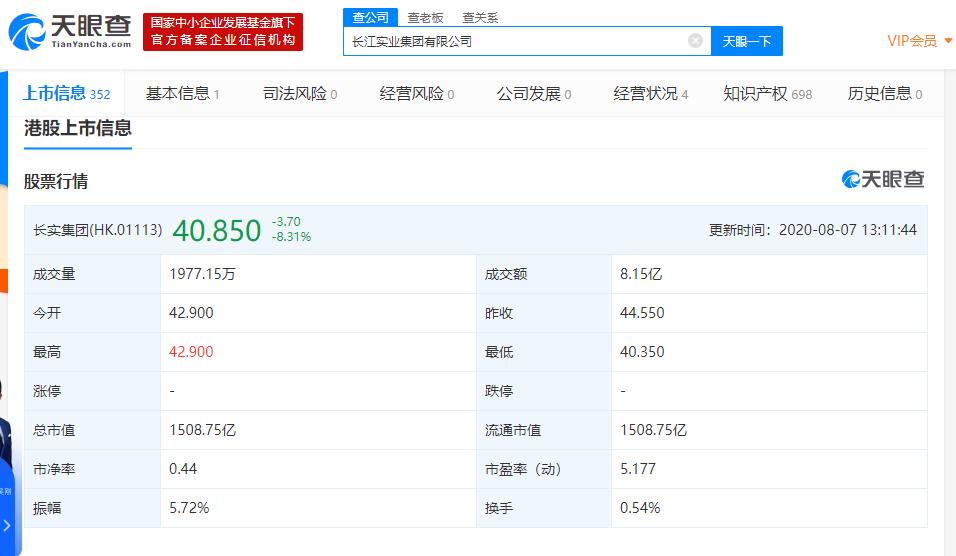
Task: Open the 知识产权 tab
Action: [768, 93]
